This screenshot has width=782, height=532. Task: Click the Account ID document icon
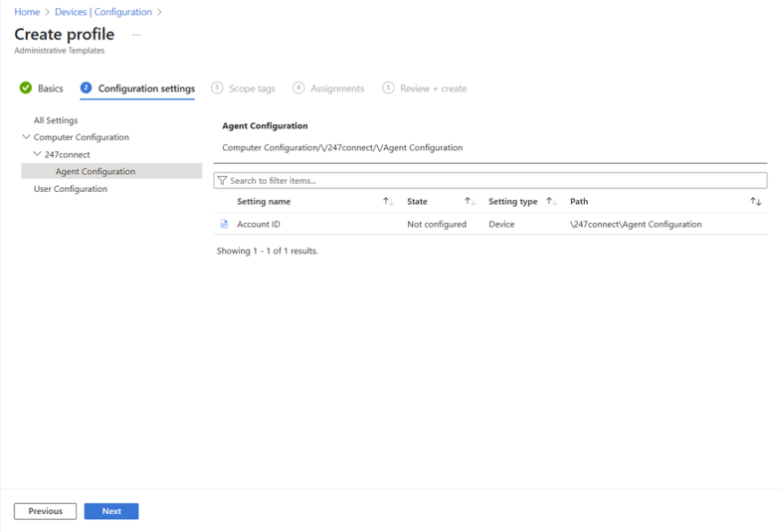(x=225, y=225)
